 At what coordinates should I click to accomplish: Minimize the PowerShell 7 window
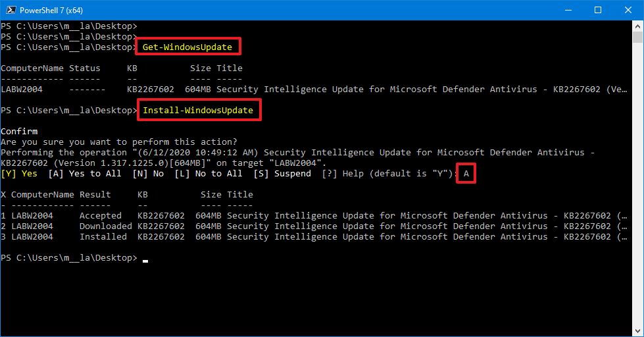point(568,10)
